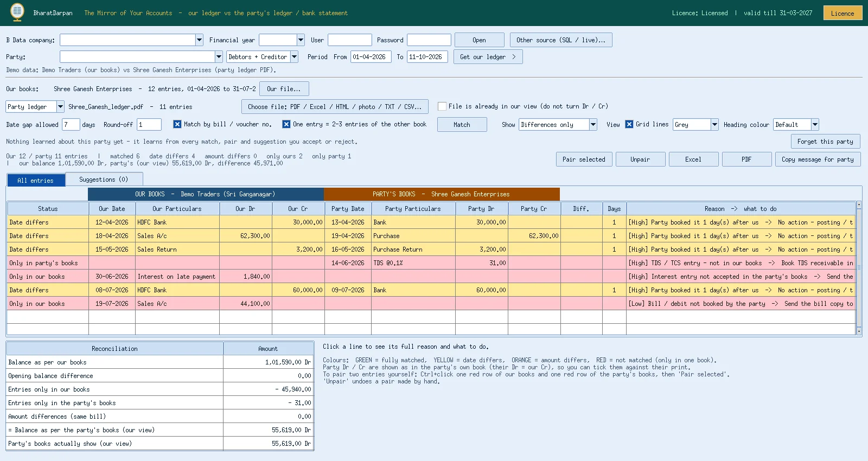
Task: Click the Unpair button
Action: pos(640,159)
